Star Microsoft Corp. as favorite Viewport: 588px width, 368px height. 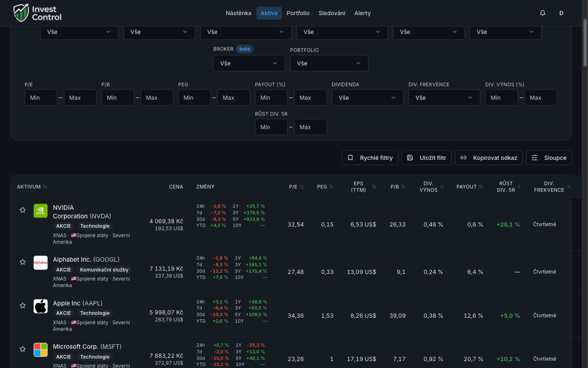pyautogui.click(x=23, y=349)
